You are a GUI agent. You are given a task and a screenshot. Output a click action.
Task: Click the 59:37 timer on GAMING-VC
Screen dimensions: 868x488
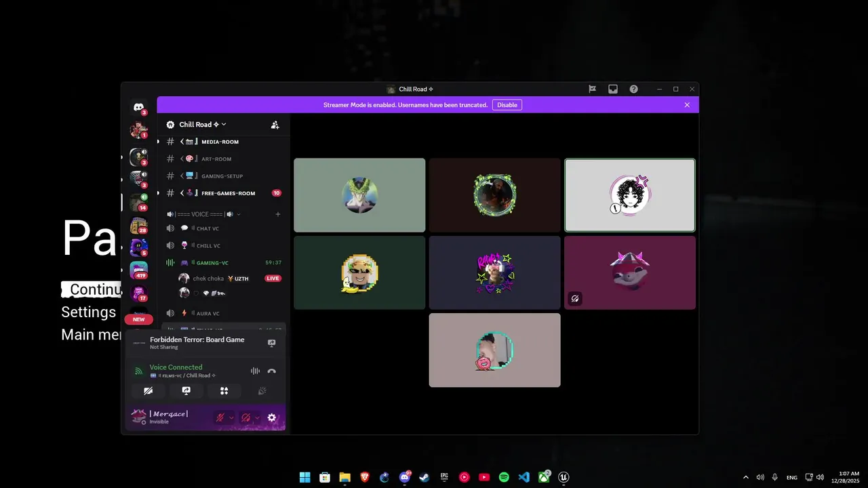pos(273,262)
